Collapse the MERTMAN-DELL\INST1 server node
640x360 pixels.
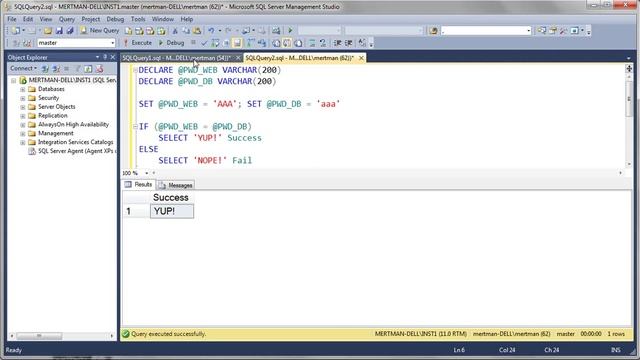14,80
